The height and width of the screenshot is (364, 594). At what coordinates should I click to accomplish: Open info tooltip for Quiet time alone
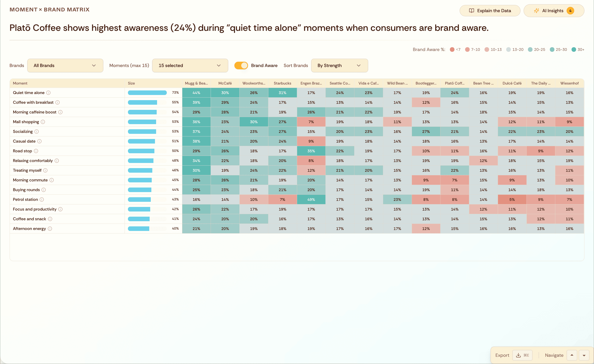click(x=49, y=93)
